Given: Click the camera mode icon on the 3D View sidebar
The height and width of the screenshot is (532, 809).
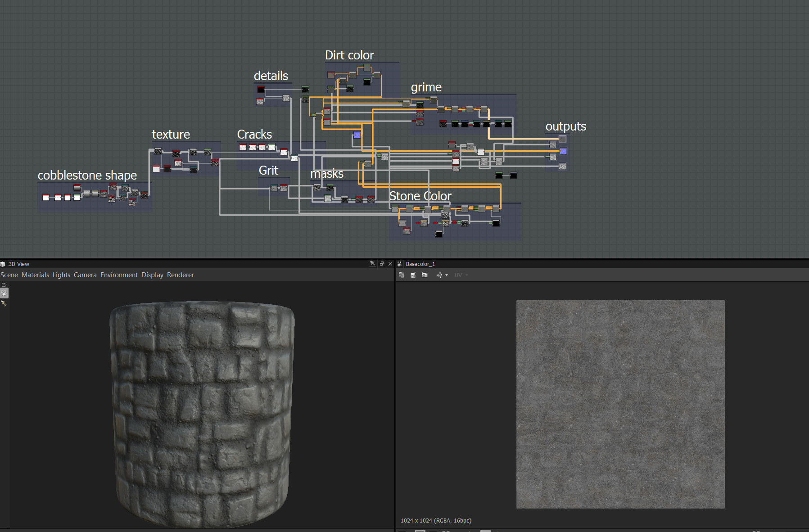Looking at the screenshot, I should click(4, 293).
